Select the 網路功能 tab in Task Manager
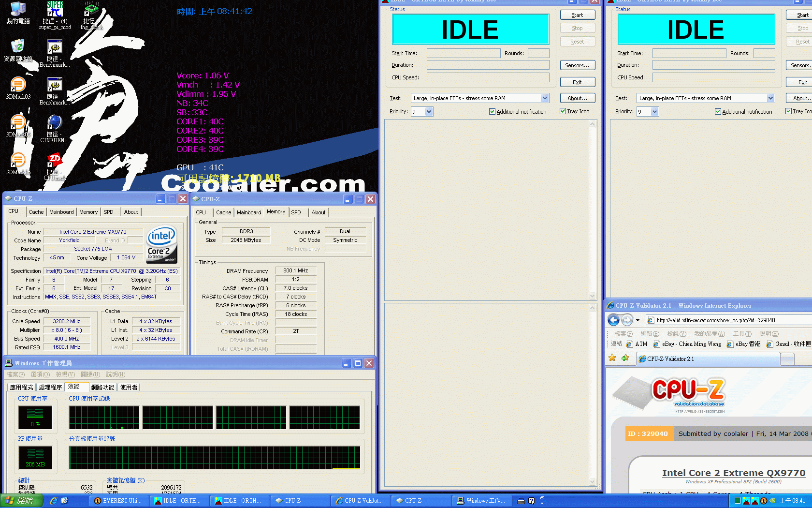The image size is (812, 508). (103, 387)
